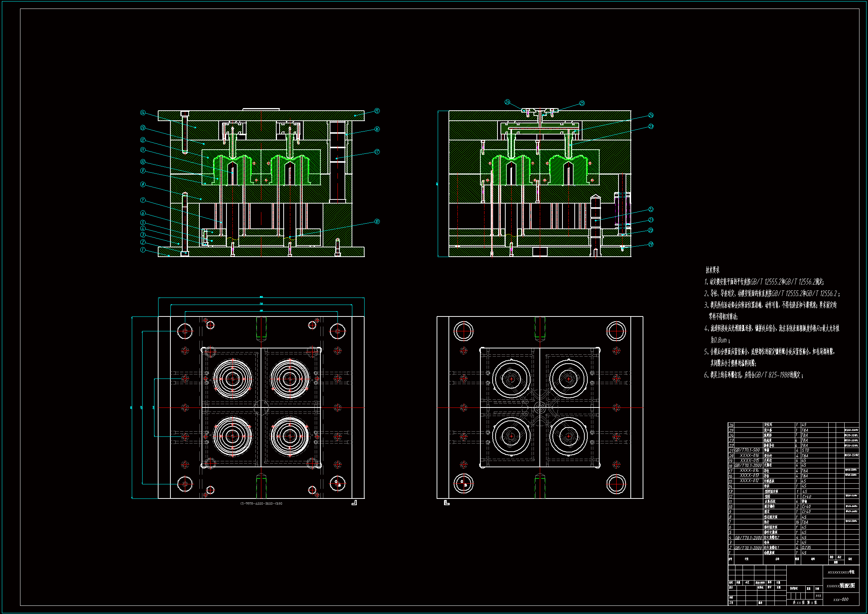Click the XXXX-016 code in BOM
The width and height of the screenshot is (868, 614).
[x=749, y=455]
